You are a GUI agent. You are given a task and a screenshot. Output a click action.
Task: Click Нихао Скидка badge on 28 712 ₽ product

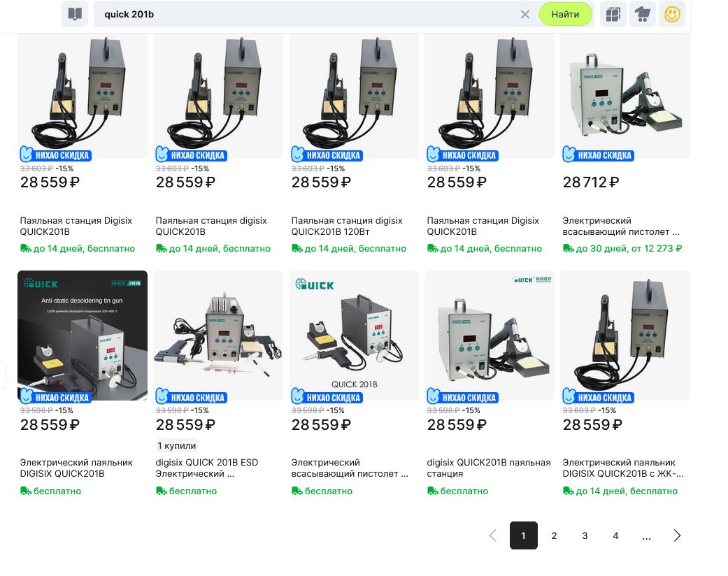[598, 154]
